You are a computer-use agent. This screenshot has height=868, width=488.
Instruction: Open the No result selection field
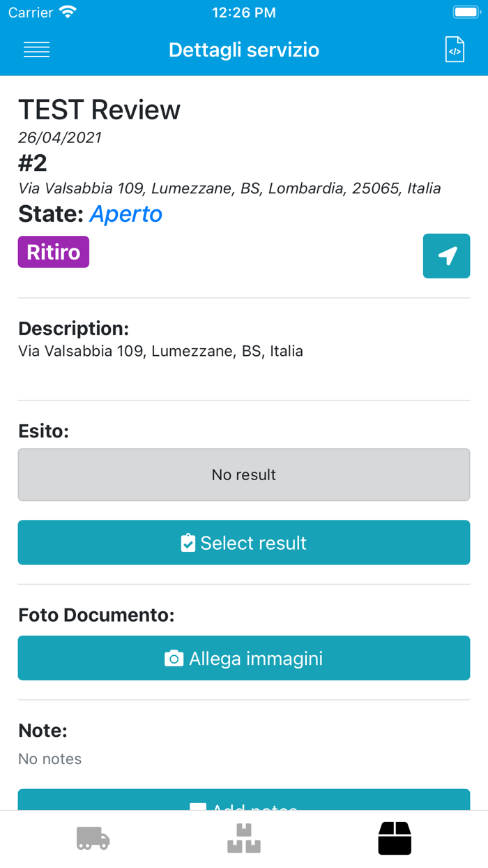(244, 474)
